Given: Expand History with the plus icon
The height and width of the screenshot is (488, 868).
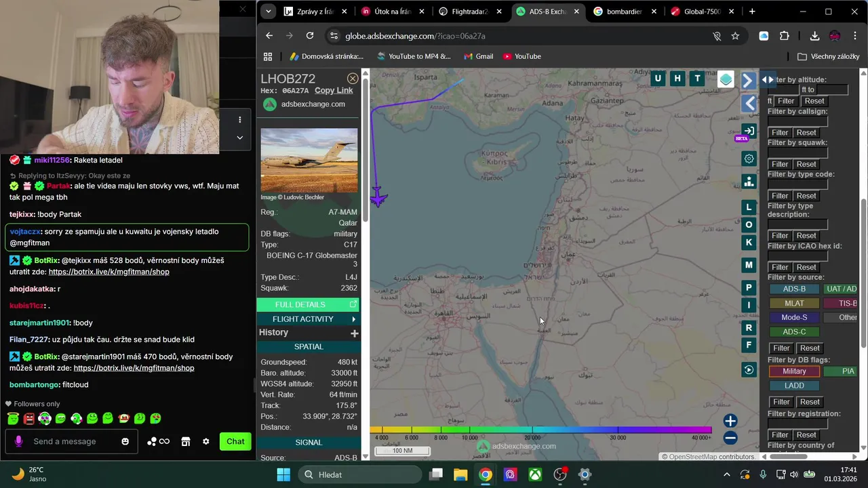Looking at the screenshot, I should pyautogui.click(x=354, y=333).
